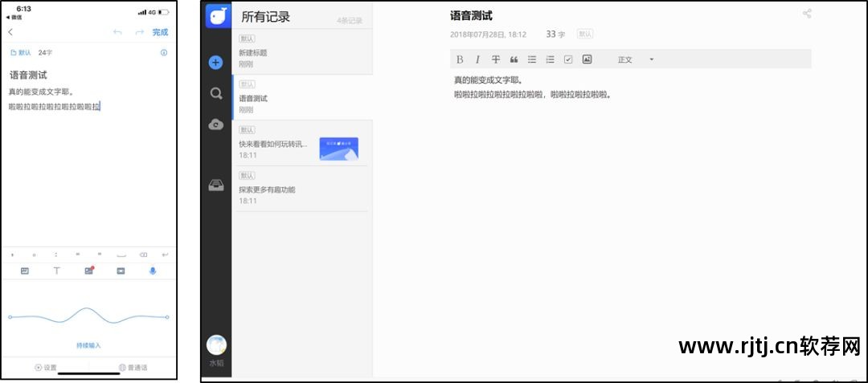Viewport: 868px width, 383px height.
Task: Tap the return key on phone keyboard row
Action: coord(165,255)
